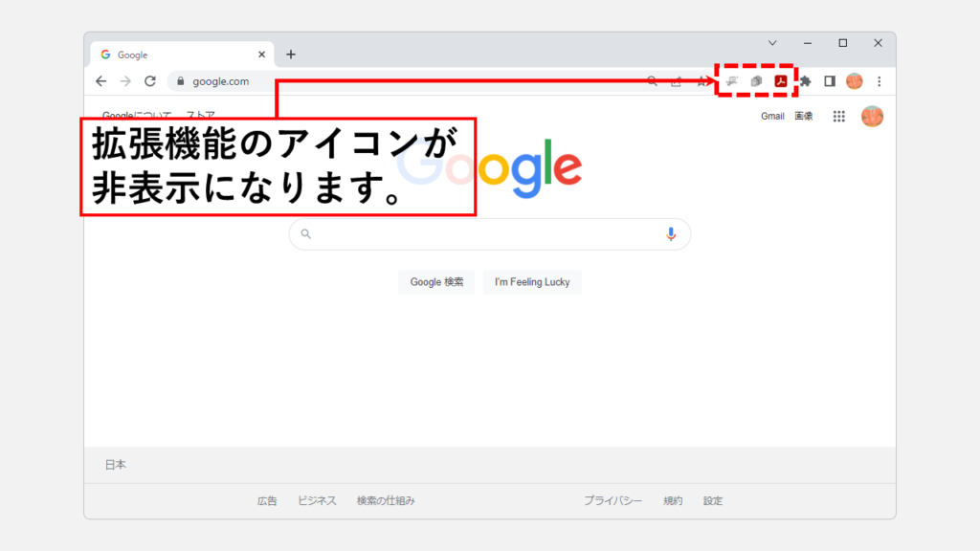Open the Extensions puzzle piece menu
980x551 pixels.
pyautogui.click(x=806, y=81)
